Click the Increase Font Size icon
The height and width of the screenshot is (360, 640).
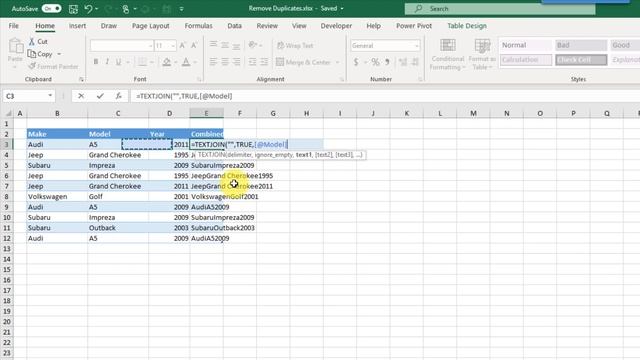182,45
